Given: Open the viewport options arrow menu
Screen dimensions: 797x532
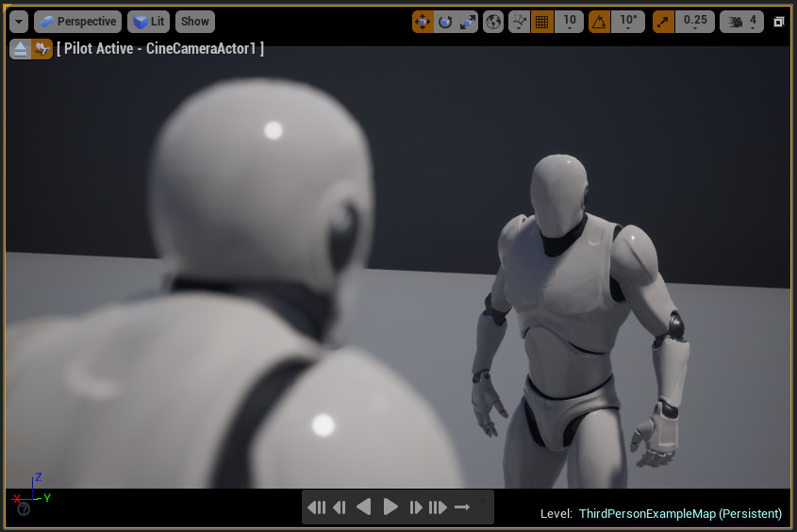Looking at the screenshot, I should 19,22.
